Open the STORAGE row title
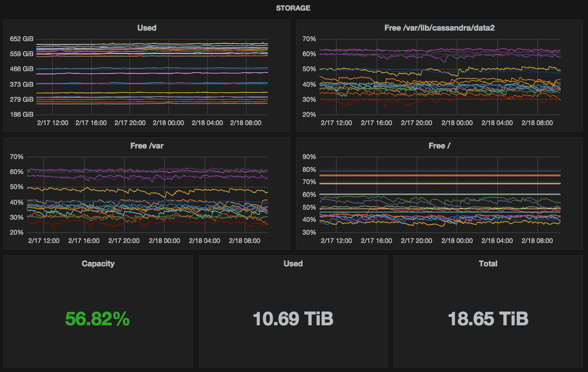 pyautogui.click(x=293, y=8)
